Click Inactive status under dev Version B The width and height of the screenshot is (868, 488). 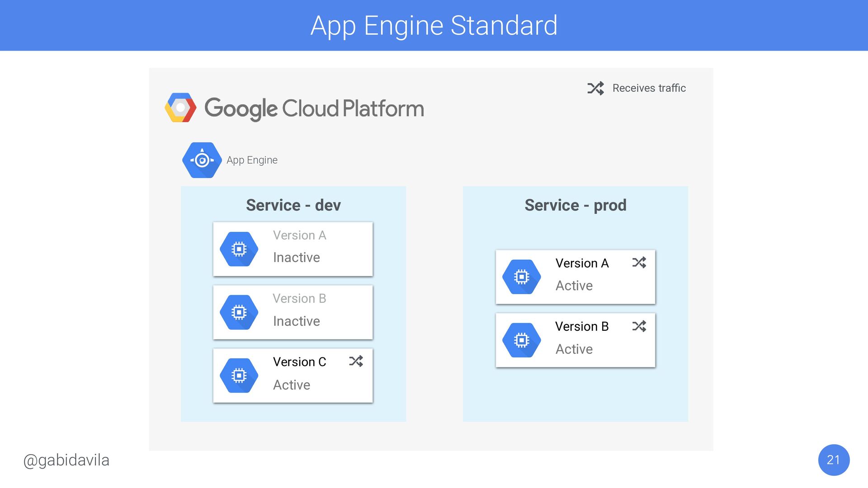point(297,321)
